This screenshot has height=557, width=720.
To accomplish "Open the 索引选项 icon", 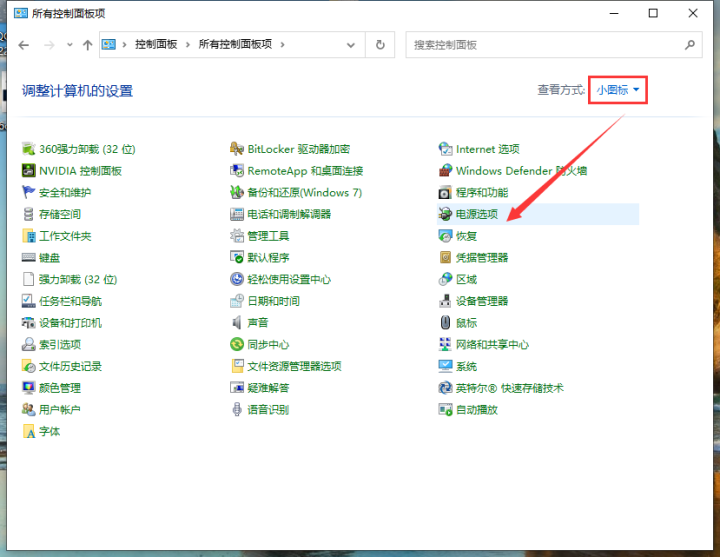I will click(28, 344).
